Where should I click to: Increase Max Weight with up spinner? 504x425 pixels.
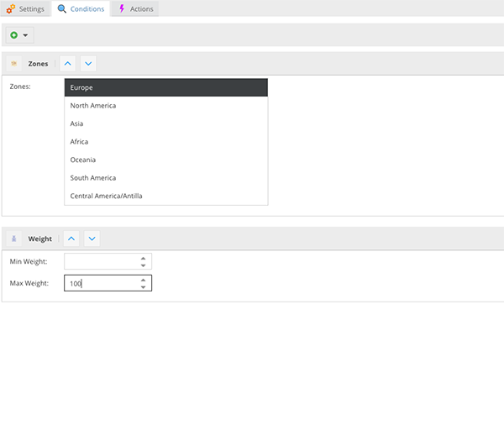click(144, 279)
